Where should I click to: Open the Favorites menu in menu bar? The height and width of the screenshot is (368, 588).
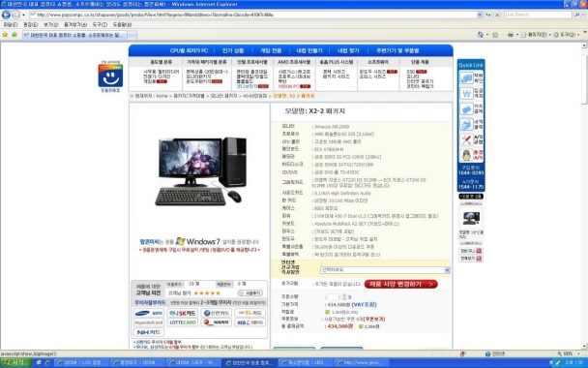tap(75, 24)
